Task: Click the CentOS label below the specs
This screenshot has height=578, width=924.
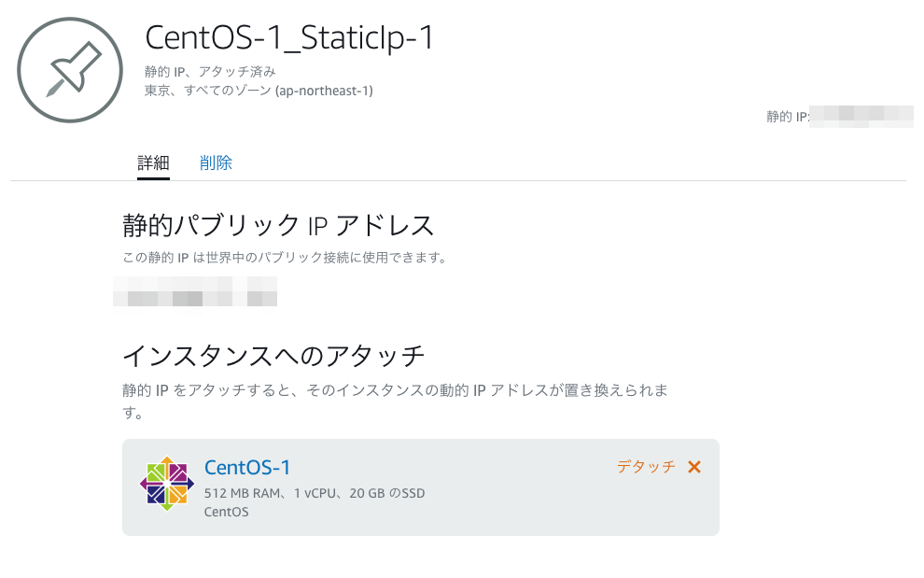Action: click(x=226, y=512)
